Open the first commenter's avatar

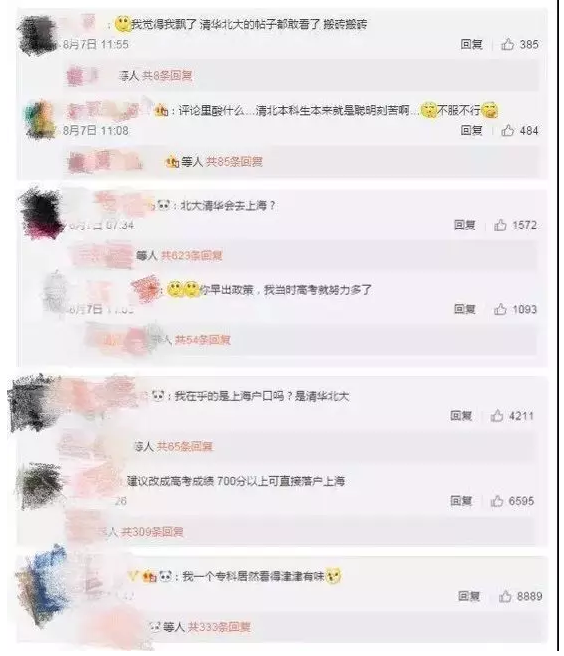37,34
